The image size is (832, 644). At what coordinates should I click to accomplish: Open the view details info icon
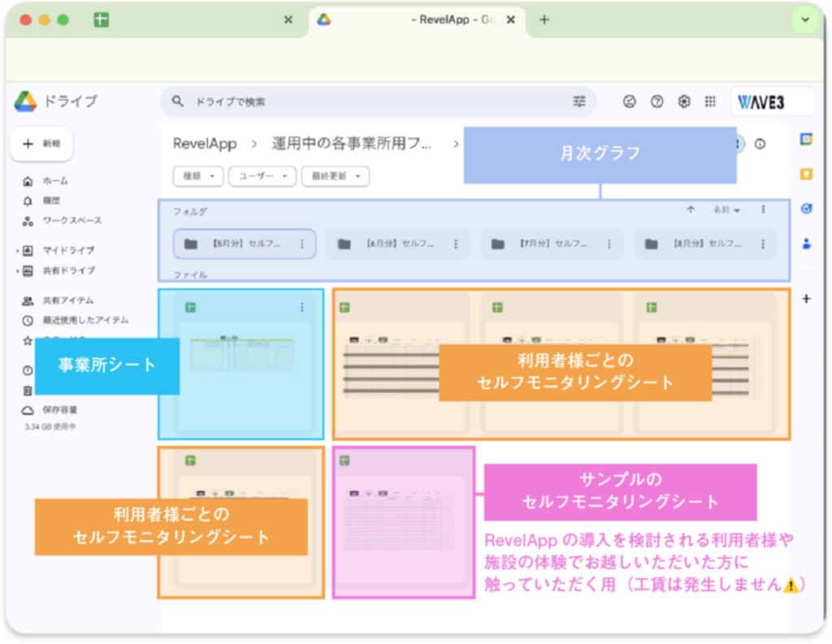[760, 144]
